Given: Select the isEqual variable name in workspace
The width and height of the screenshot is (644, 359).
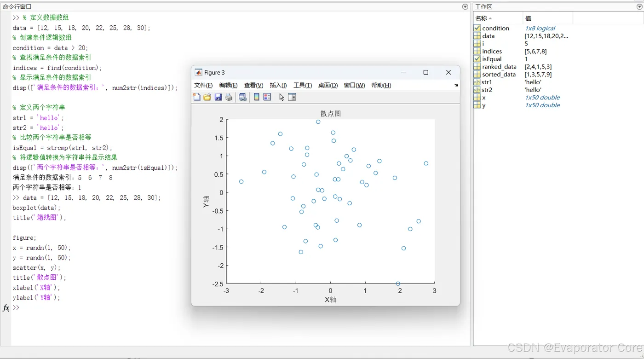Looking at the screenshot, I should click(492, 59).
